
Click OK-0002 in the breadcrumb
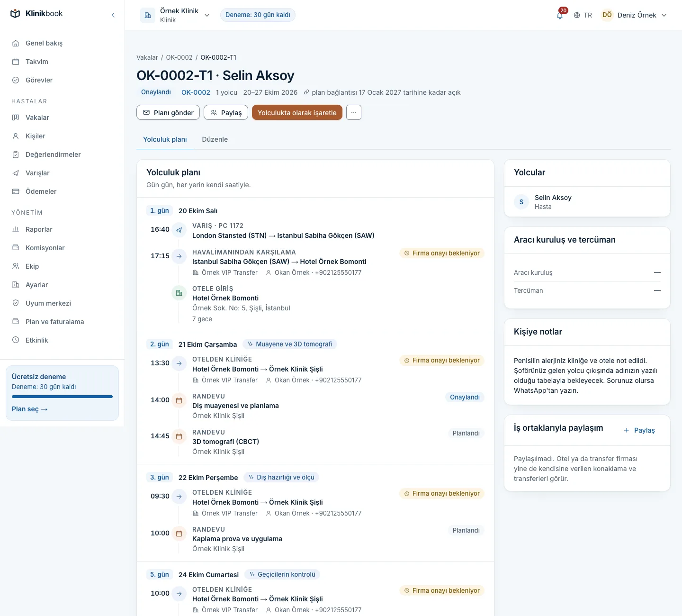coord(179,57)
